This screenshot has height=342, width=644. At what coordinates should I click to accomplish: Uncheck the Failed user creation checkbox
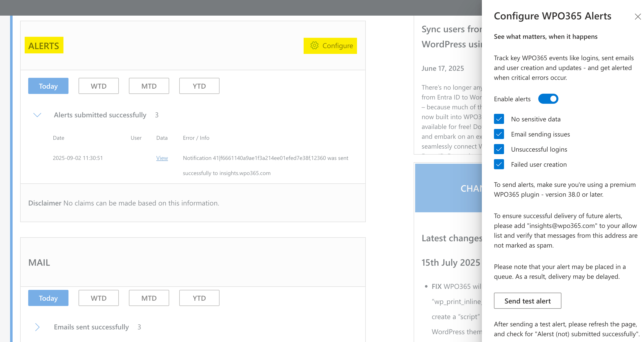(499, 164)
